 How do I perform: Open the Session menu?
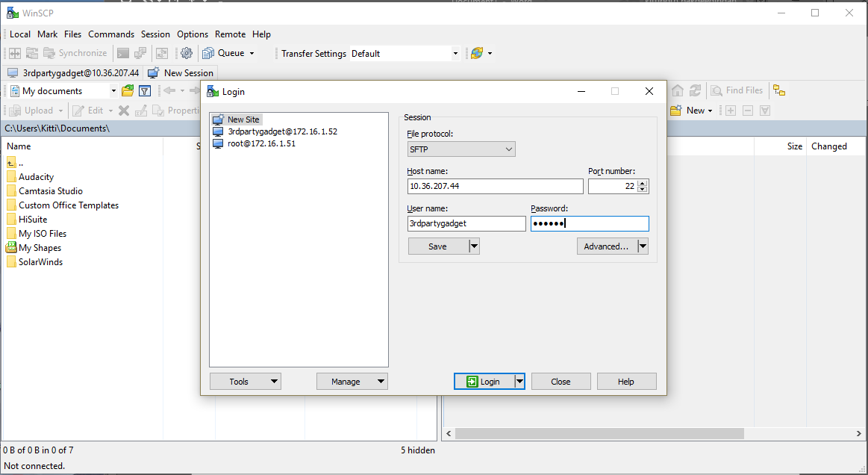coord(155,34)
